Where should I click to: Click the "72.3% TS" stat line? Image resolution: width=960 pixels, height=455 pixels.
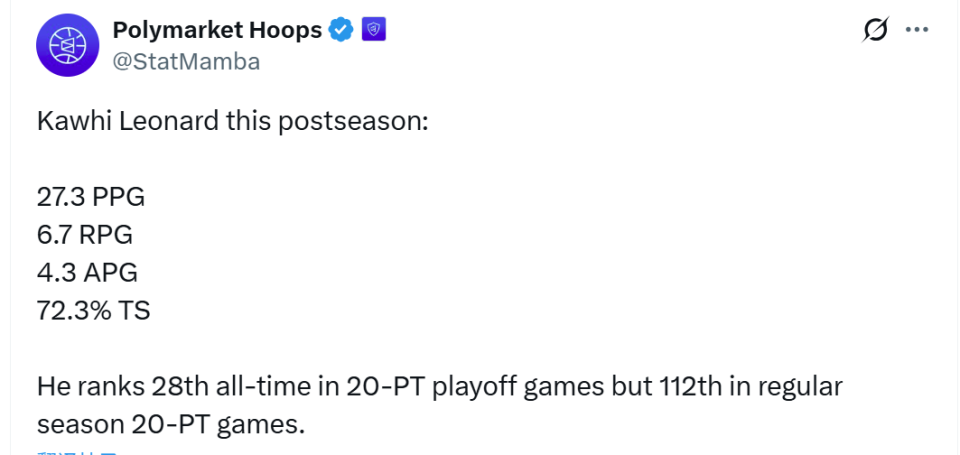[94, 310]
